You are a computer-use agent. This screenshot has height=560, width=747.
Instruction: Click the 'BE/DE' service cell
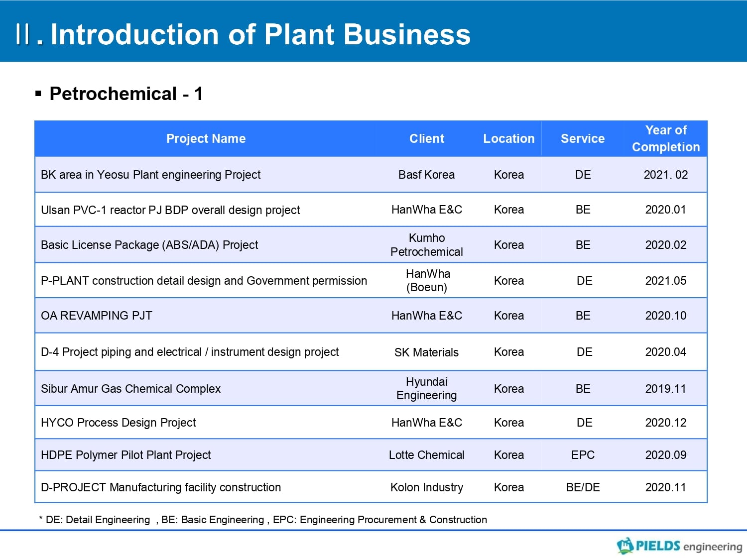pyautogui.click(x=583, y=487)
